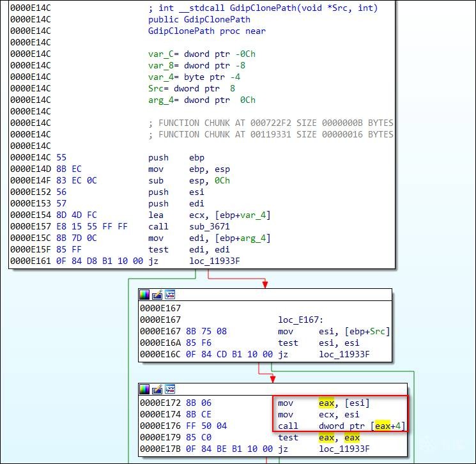Select the 'test esi, esi' instruction
Screen dimensions: 476x464
(x=318, y=343)
